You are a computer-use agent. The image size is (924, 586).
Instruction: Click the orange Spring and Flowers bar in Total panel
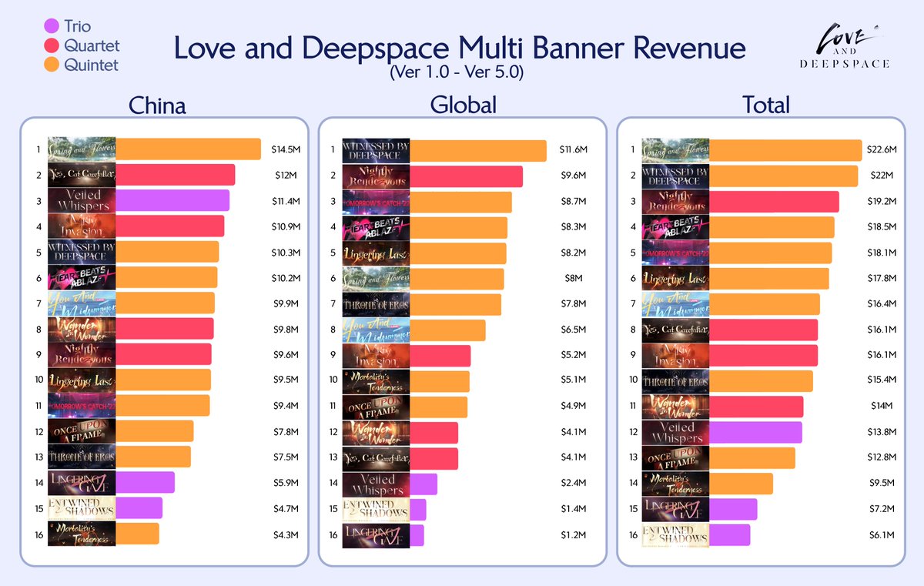click(x=785, y=150)
